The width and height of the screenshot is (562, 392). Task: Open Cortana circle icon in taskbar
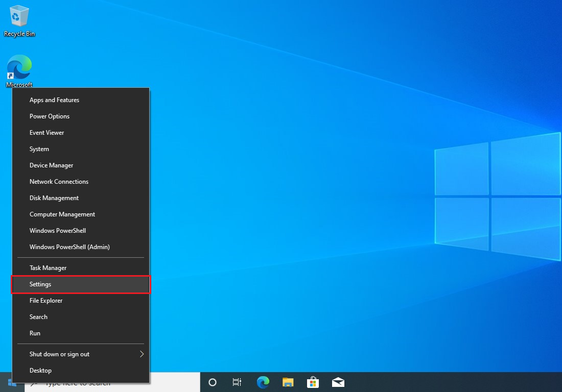pyautogui.click(x=213, y=382)
